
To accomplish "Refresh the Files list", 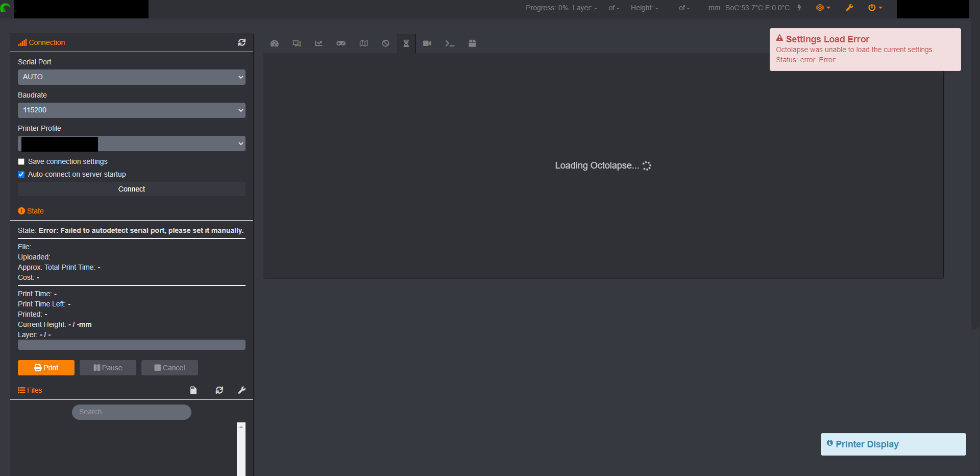I will click(219, 390).
